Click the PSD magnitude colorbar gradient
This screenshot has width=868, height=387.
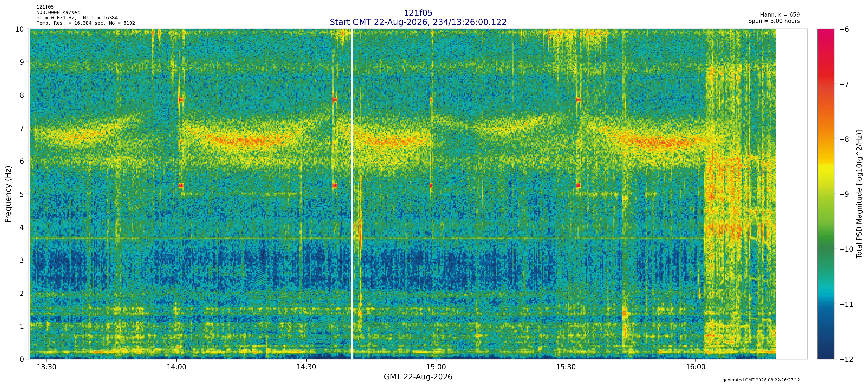826,194
